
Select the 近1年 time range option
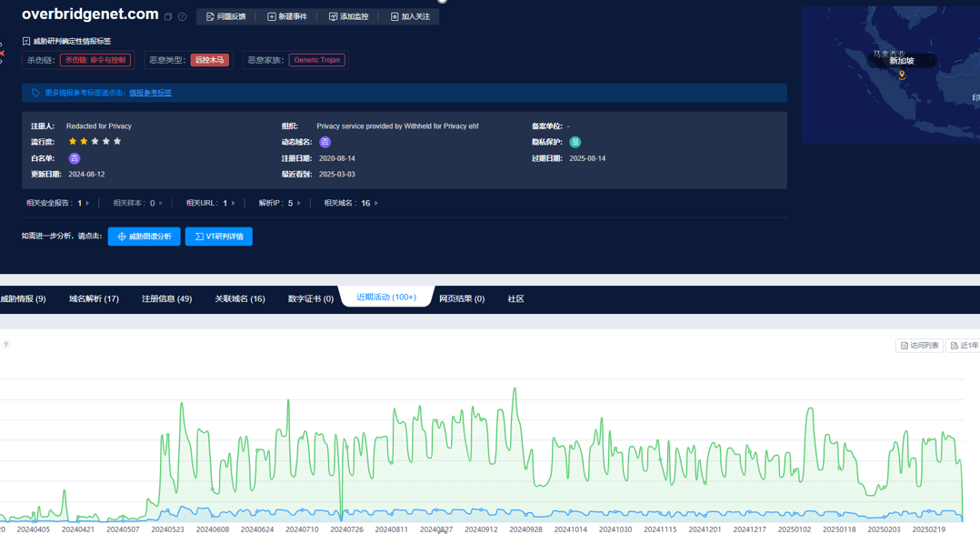tap(964, 346)
